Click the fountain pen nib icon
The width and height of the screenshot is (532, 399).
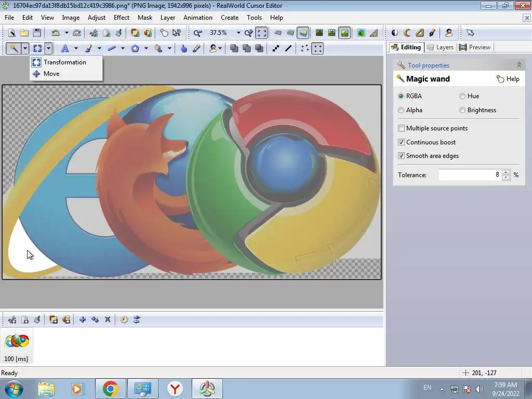pyautogui.click(x=432, y=33)
